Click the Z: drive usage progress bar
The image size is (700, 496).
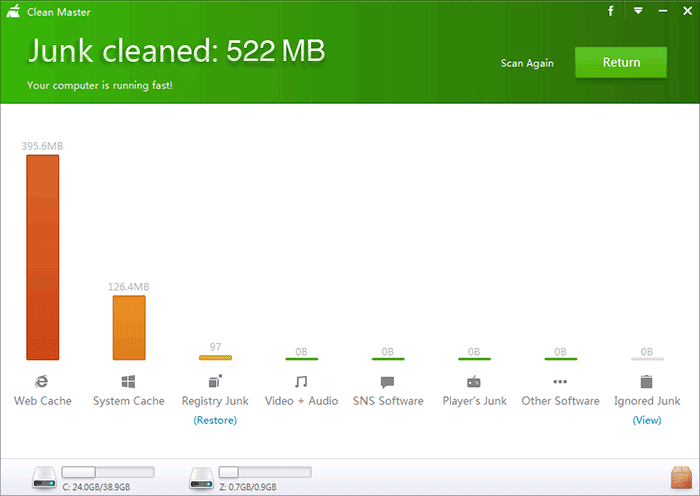pyautogui.click(x=265, y=472)
